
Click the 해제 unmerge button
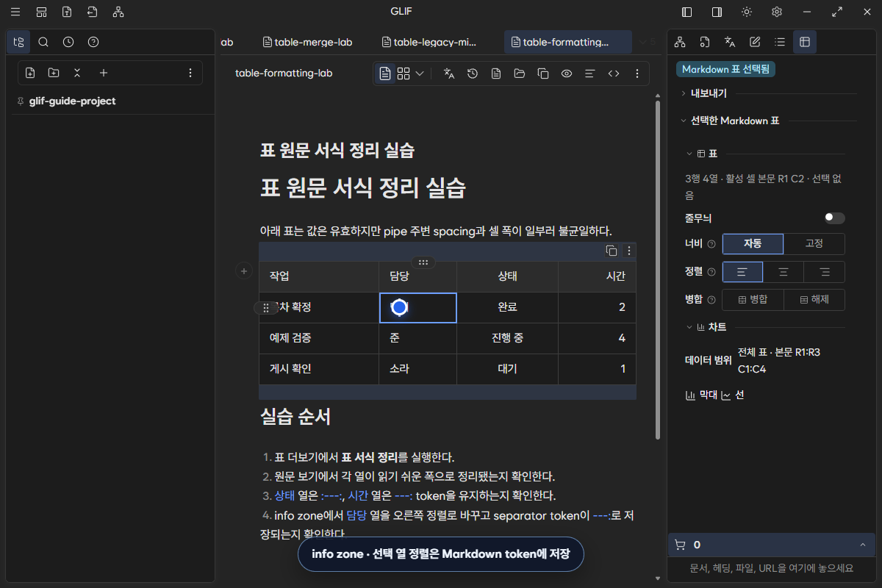pos(814,300)
